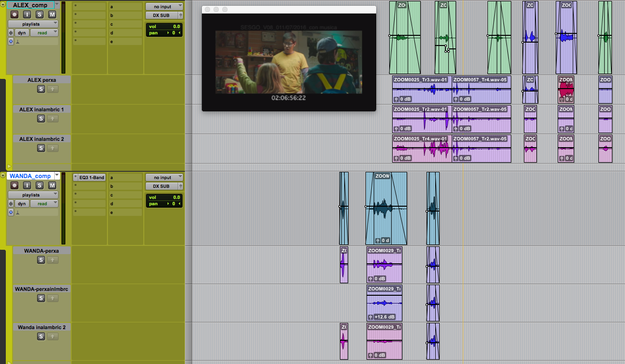Mute the ALEX_comp track
This screenshot has width=625, height=364.
point(52,15)
